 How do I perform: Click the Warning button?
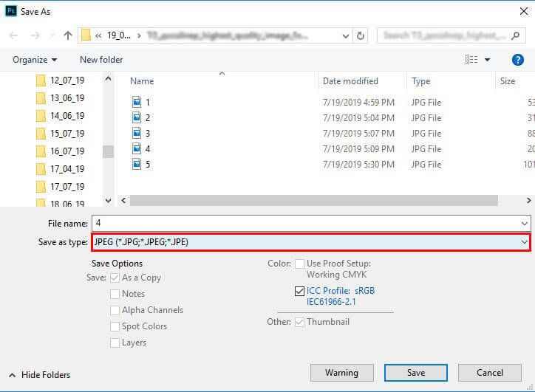point(342,373)
